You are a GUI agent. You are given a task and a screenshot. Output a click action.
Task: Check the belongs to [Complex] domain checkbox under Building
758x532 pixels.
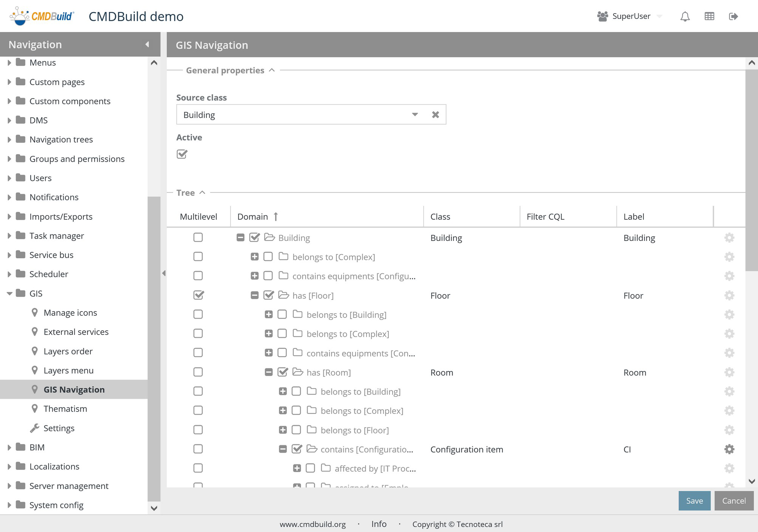(268, 257)
